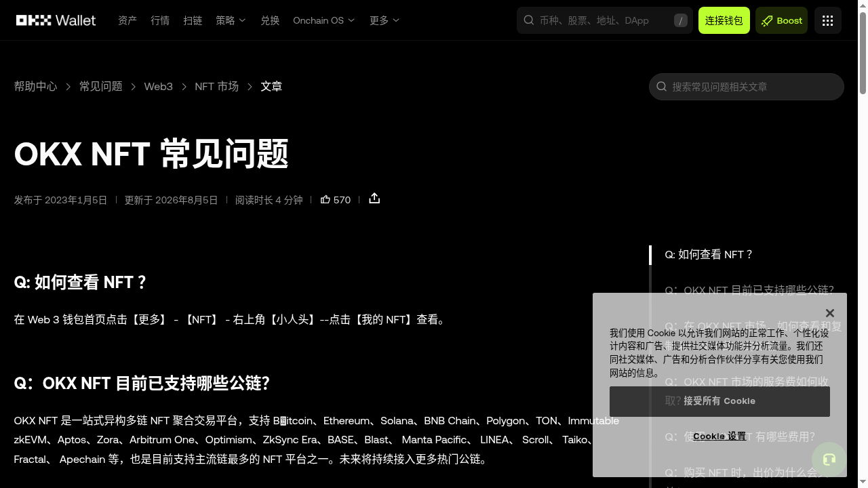The image size is (868, 488).
Task: Focus the 搜索常见问题相关文章 field
Action: [747, 87]
